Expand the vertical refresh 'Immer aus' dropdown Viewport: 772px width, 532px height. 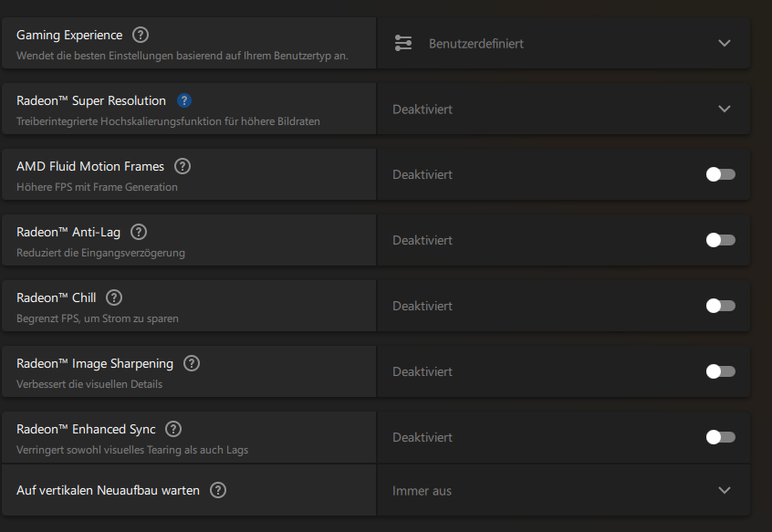(x=725, y=490)
